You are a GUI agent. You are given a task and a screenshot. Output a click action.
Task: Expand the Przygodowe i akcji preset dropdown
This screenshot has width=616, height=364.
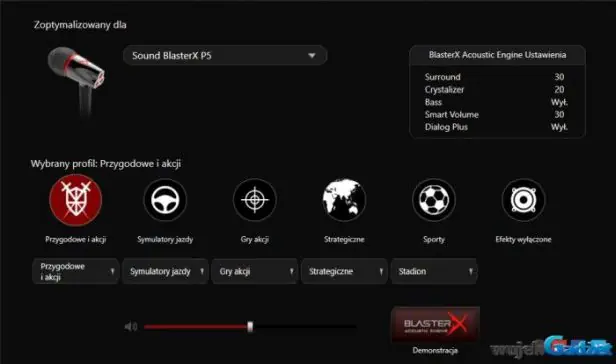click(x=76, y=271)
